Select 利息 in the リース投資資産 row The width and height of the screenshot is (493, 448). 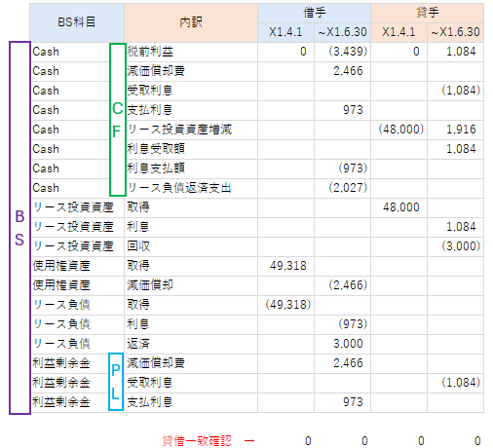pos(191,227)
